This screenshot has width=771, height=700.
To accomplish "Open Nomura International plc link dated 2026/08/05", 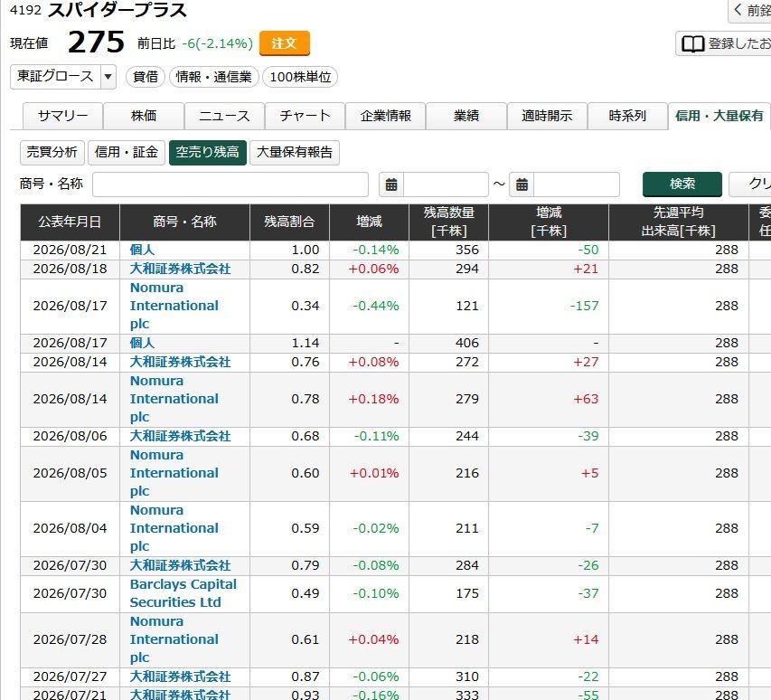I will pos(174,473).
